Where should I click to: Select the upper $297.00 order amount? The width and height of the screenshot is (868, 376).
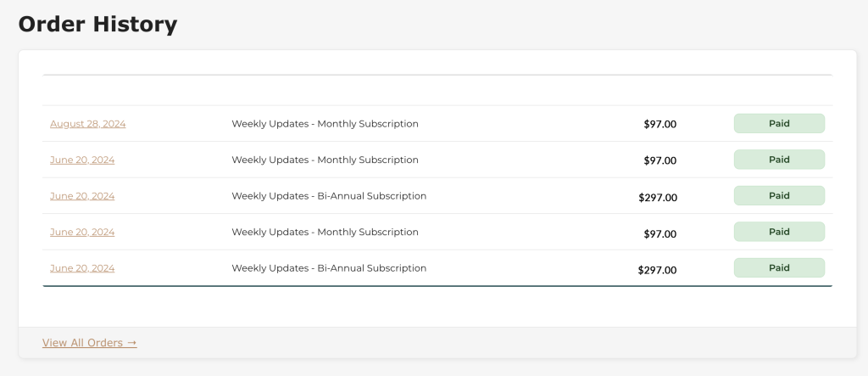(657, 198)
